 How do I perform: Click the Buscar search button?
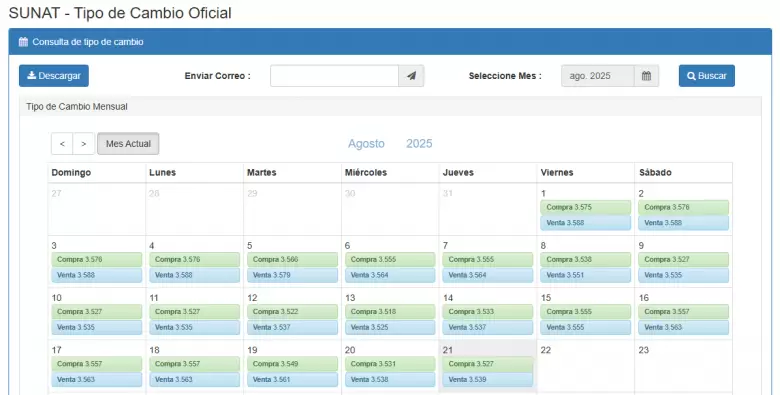(x=706, y=76)
